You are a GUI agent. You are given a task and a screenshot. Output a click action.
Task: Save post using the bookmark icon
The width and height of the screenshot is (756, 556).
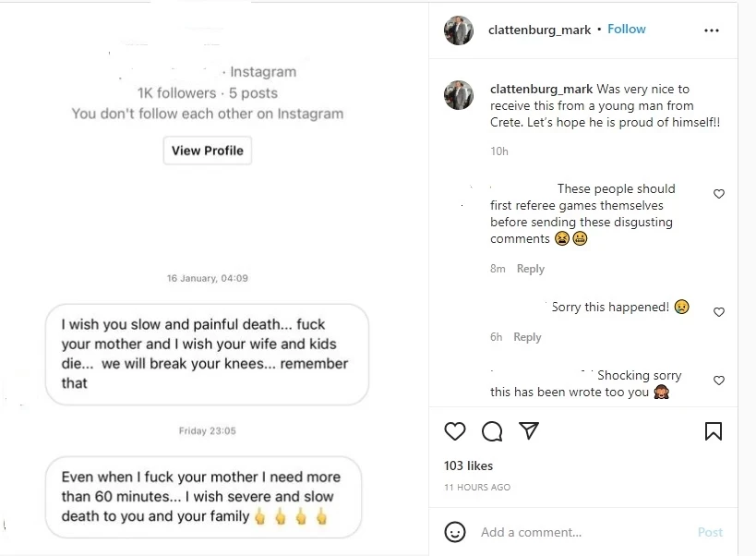pos(714,431)
